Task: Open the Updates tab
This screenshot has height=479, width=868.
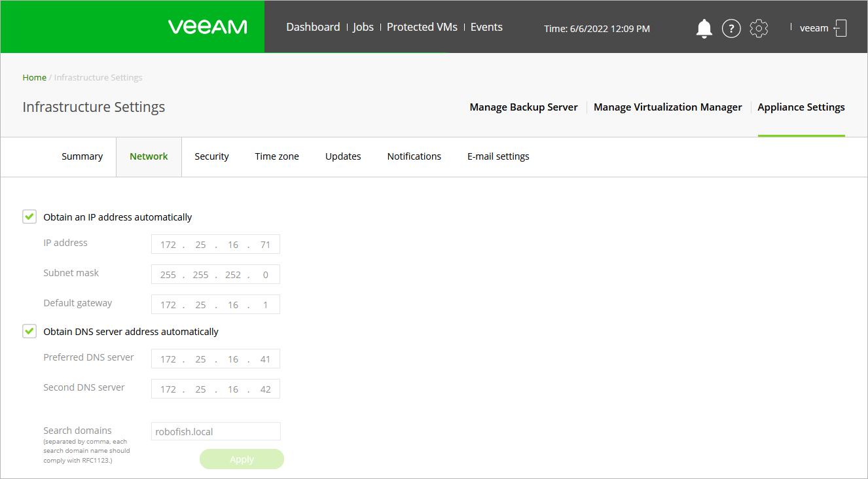Action: coord(343,156)
